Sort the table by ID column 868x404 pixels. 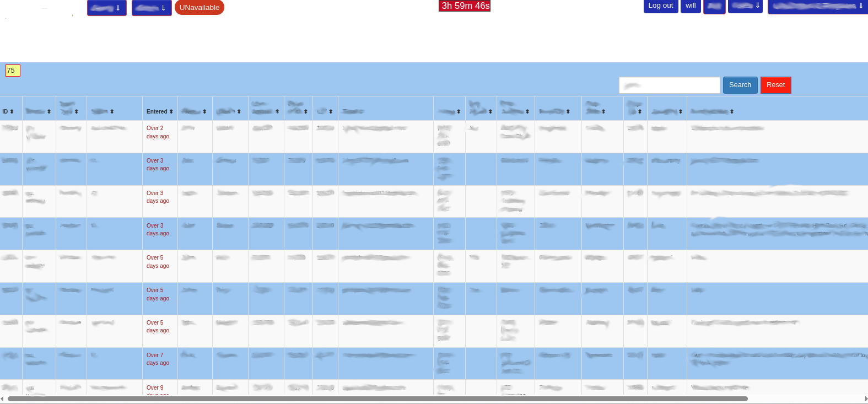pos(8,112)
